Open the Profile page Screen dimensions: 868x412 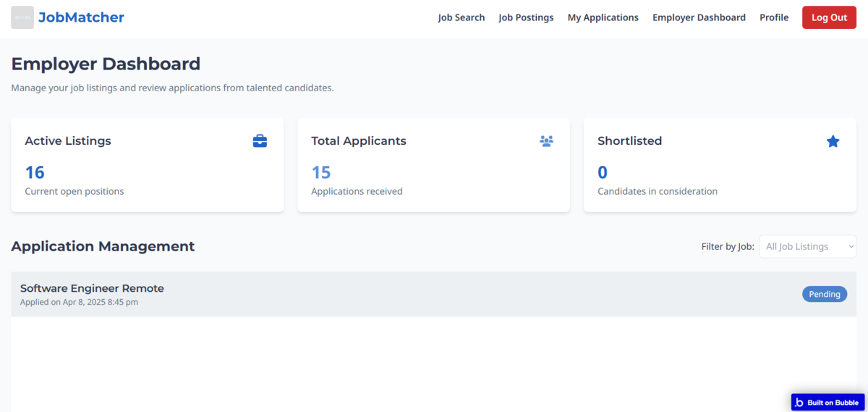[x=774, y=17]
